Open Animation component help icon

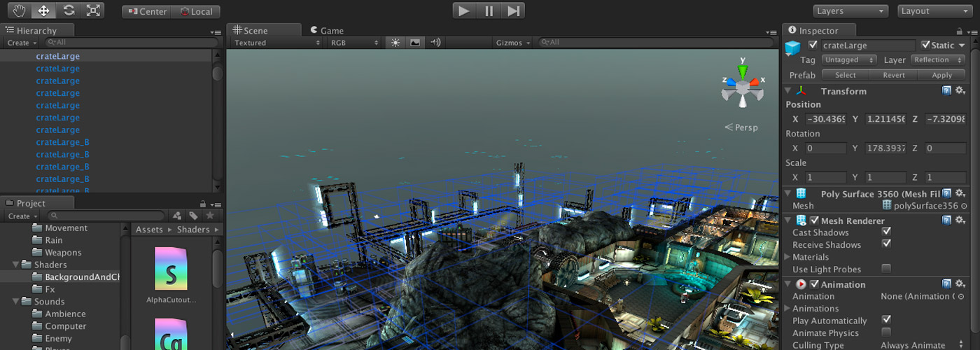pyautogui.click(x=946, y=284)
